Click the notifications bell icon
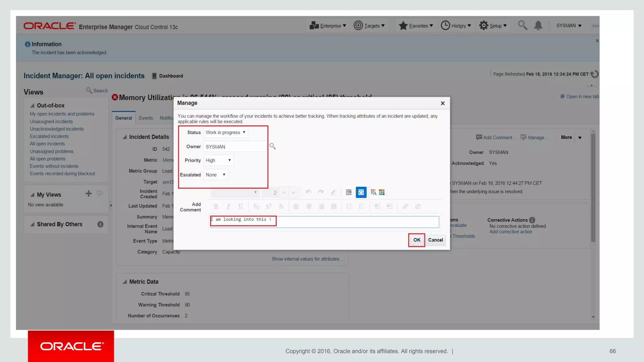Image resolution: width=644 pixels, height=362 pixels. pos(538,25)
